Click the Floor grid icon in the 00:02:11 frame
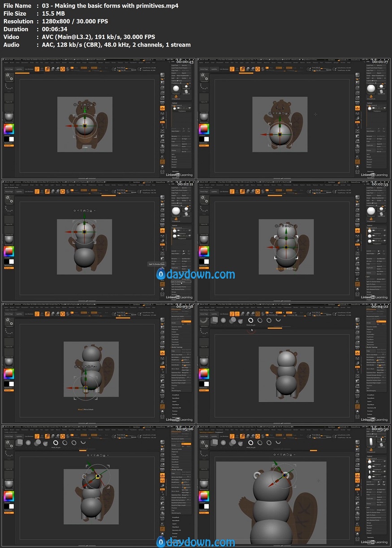This screenshot has width=392, height=548. tap(163, 230)
